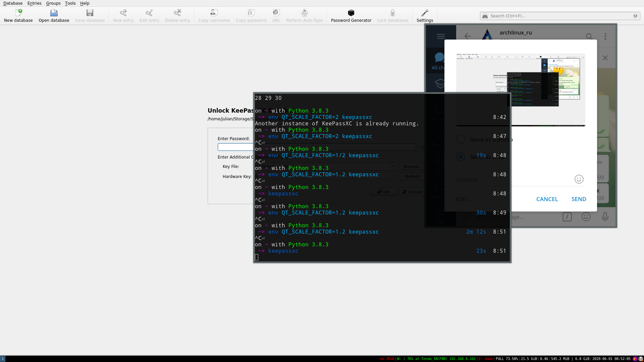Open emoji picker beside message box
This screenshot has width=644, height=362.
point(586,217)
